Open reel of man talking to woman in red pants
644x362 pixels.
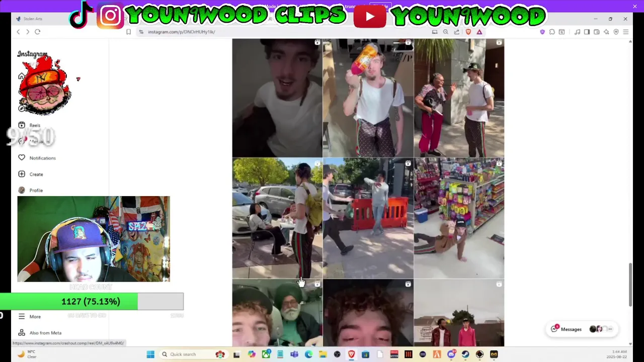click(x=459, y=98)
